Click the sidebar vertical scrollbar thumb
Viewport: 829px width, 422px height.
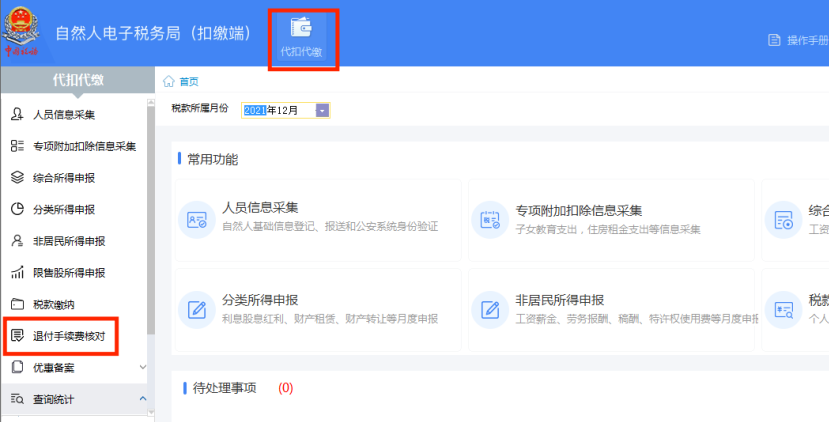click(x=151, y=220)
